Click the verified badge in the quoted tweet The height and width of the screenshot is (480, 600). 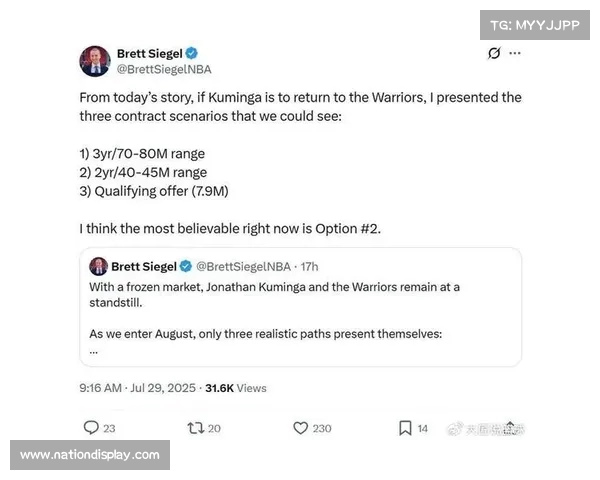185,266
